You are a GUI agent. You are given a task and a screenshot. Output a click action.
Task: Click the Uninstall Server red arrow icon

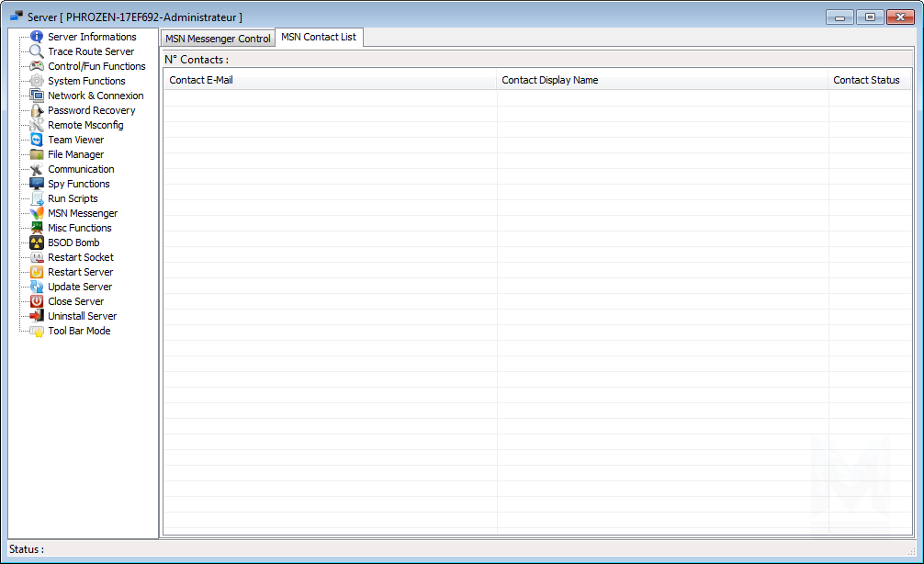pyautogui.click(x=37, y=316)
